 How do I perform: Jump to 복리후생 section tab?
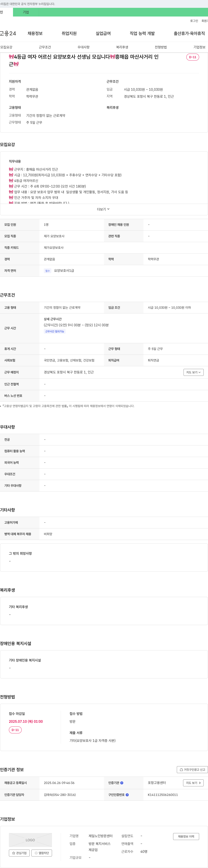pyautogui.click(x=122, y=47)
